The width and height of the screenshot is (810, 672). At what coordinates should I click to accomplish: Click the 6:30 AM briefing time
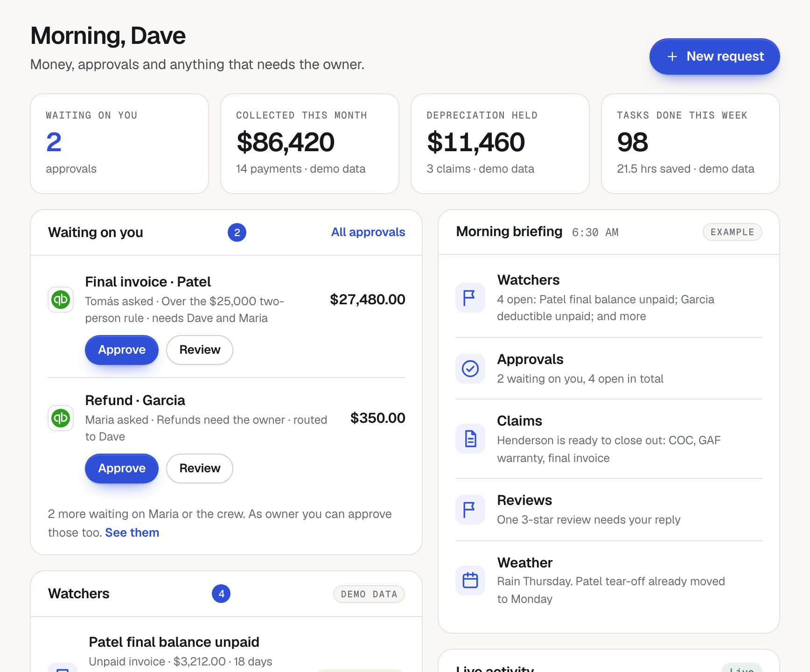click(595, 232)
